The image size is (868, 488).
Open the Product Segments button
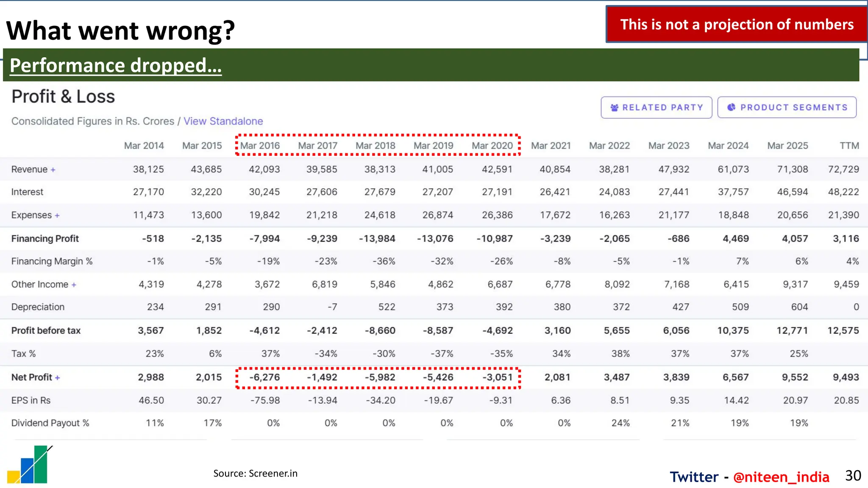787,108
